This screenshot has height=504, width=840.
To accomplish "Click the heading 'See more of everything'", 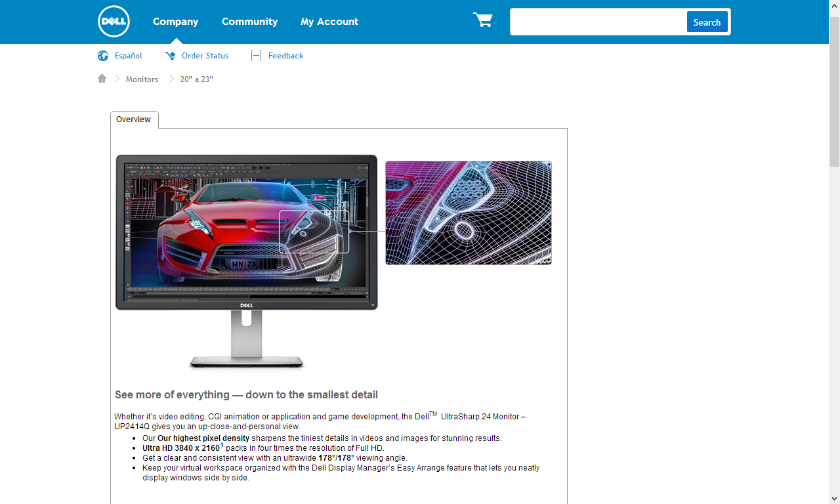I will click(246, 395).
